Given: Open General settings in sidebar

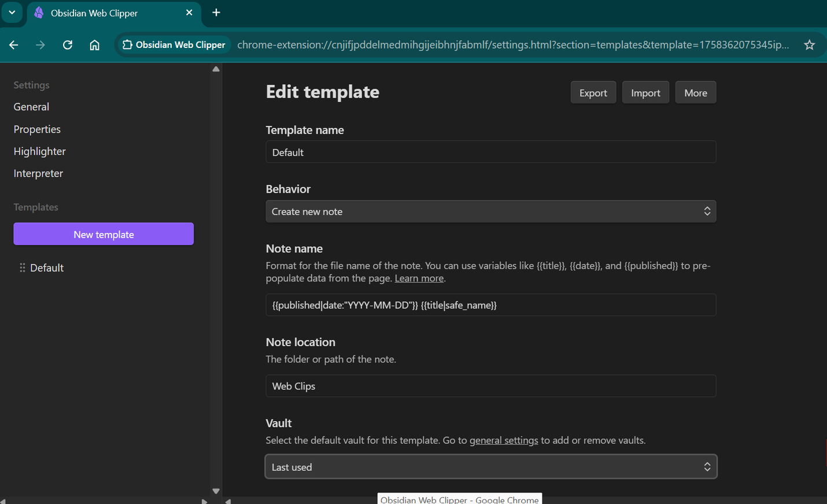Looking at the screenshot, I should click(x=31, y=107).
